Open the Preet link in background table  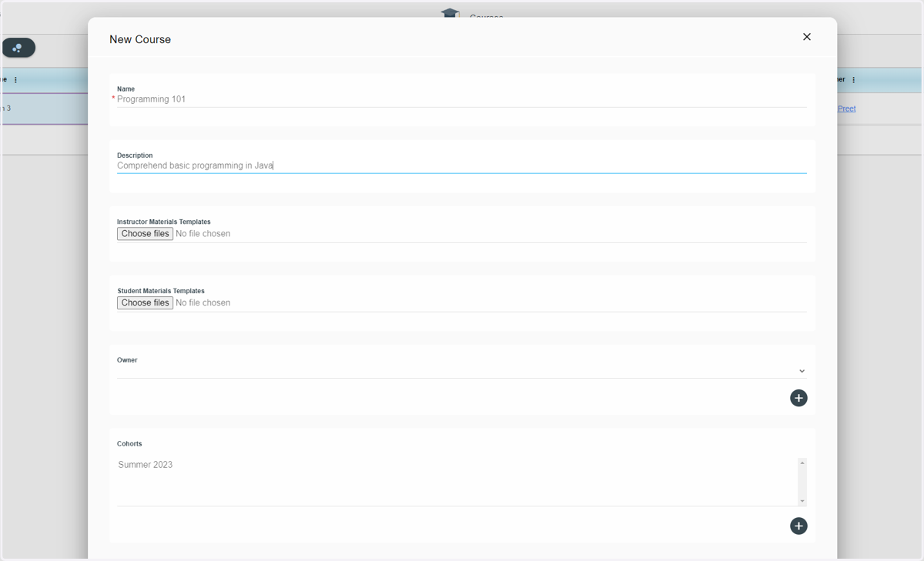846,109
